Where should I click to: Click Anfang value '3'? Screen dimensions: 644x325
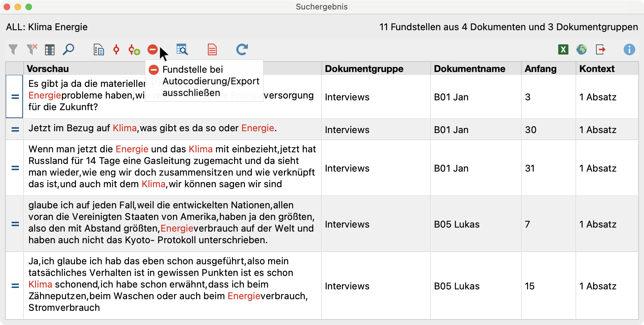point(528,97)
